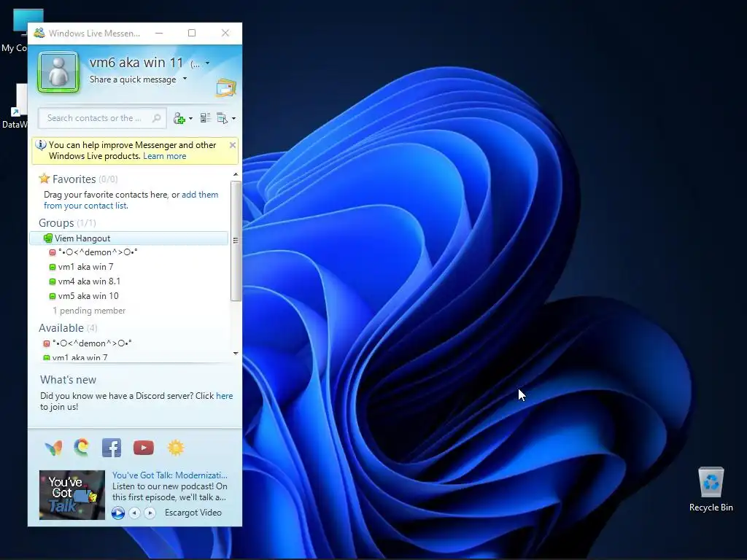Click add them from your contact list link
The height and width of the screenshot is (560, 747).
(x=131, y=200)
